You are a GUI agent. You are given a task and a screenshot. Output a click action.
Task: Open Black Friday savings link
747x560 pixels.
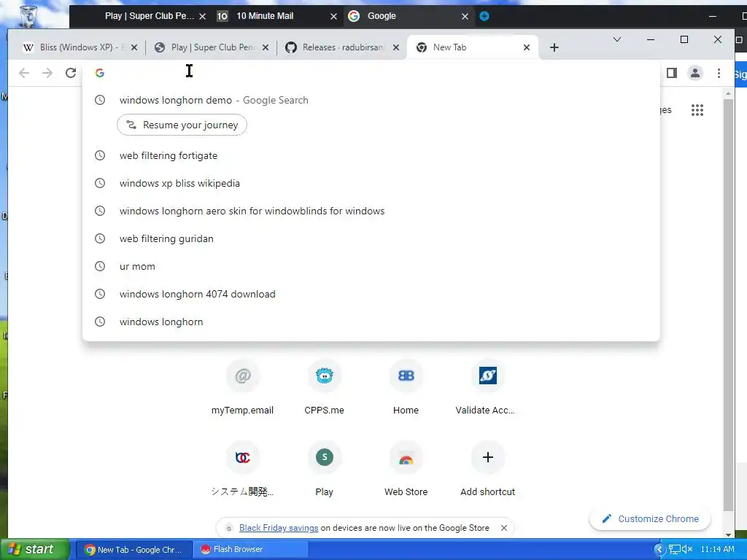click(279, 528)
